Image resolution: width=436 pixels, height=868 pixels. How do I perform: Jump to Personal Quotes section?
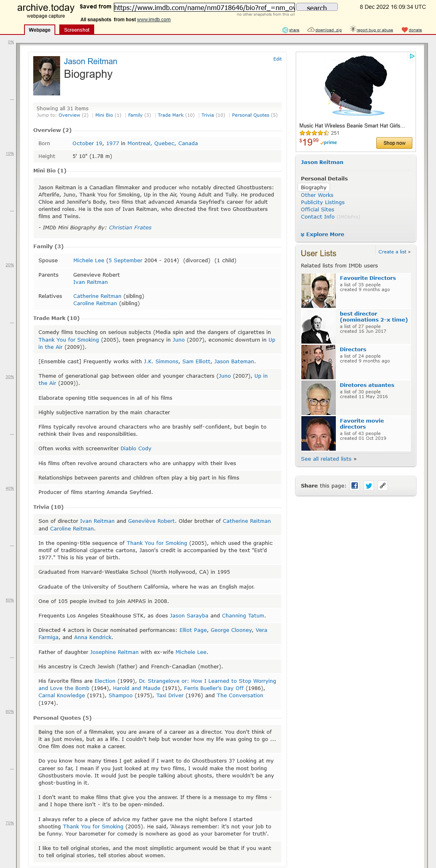click(x=250, y=115)
